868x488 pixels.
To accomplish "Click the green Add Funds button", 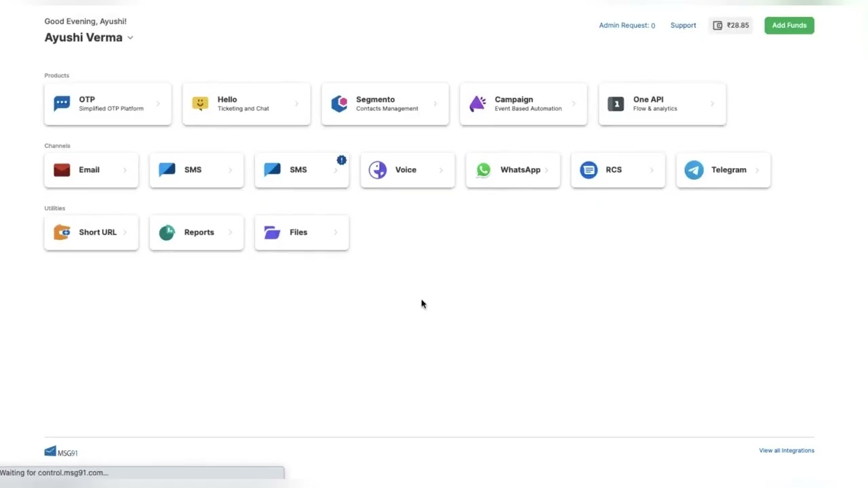I will click(789, 26).
